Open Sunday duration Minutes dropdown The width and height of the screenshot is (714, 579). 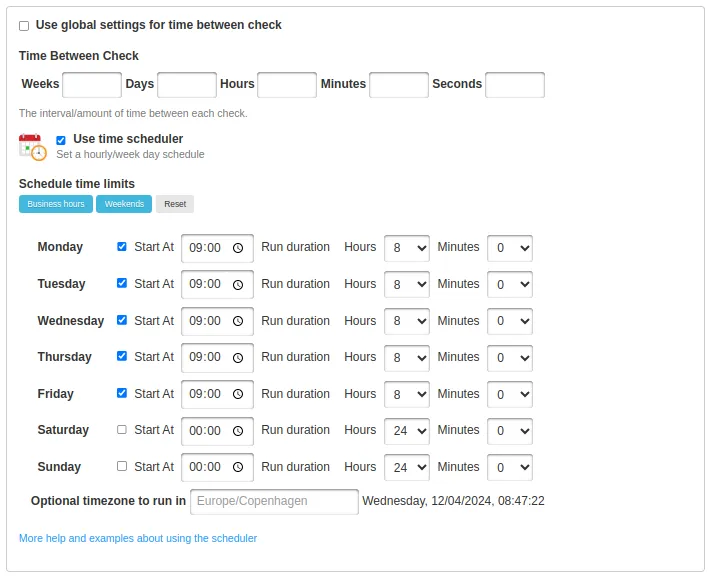(510, 467)
